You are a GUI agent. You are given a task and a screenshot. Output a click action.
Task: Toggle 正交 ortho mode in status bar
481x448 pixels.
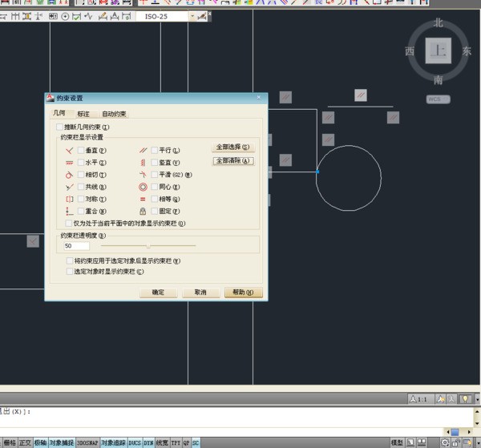point(26,442)
